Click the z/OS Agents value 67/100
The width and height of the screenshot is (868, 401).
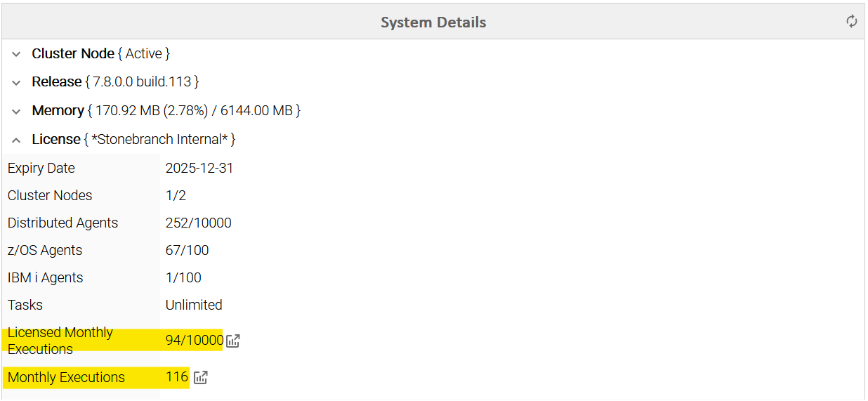(x=187, y=251)
